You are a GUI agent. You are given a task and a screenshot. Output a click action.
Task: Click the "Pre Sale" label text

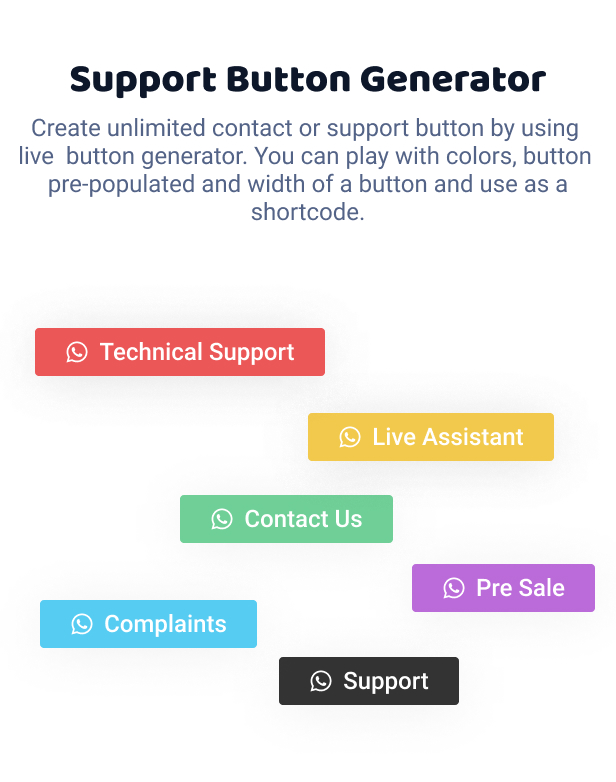click(520, 588)
